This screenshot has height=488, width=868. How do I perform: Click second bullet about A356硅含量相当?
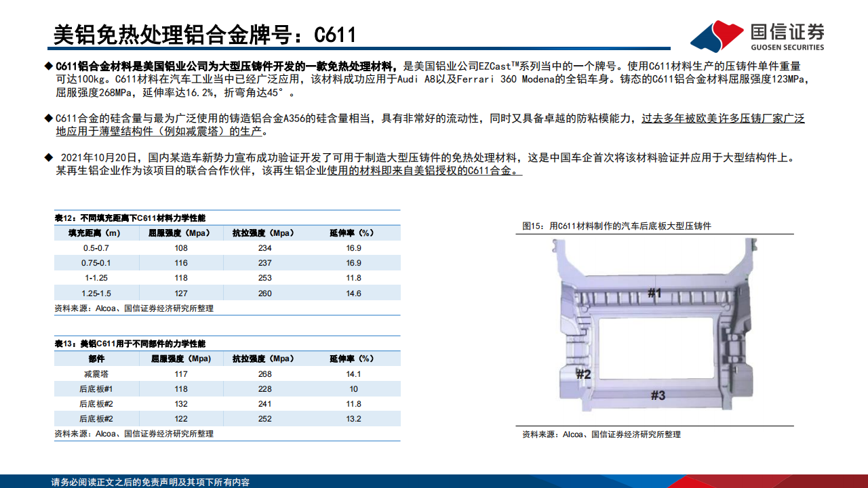(x=425, y=125)
